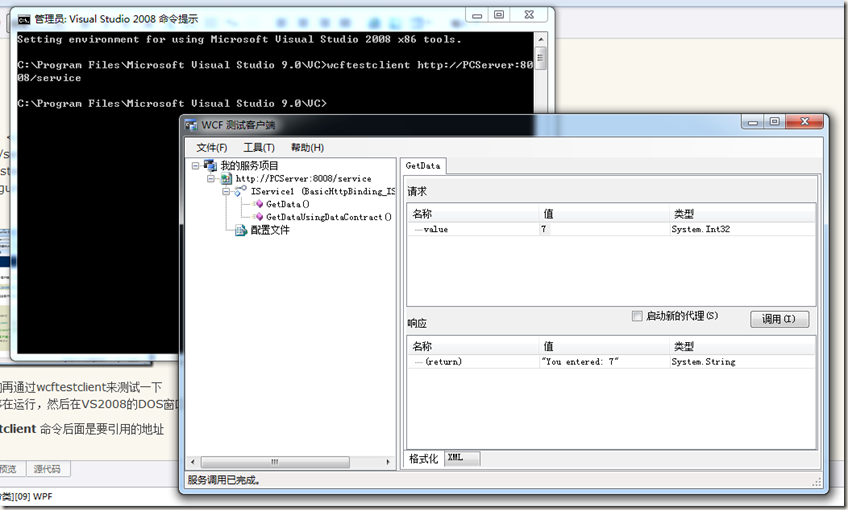The width and height of the screenshot is (848, 510).
Task: Switch to the 格式化 tab
Action: (423, 459)
